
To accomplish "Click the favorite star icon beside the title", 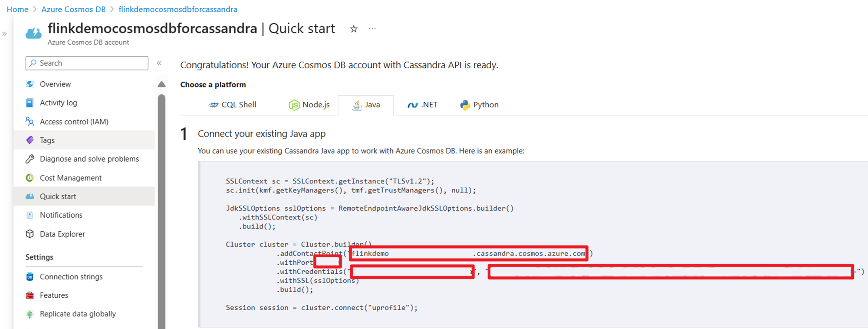I will point(354,29).
